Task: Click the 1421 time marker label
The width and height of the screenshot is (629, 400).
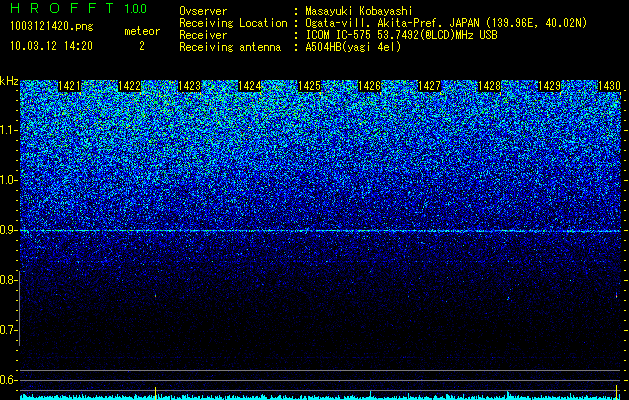Action: pos(69,86)
